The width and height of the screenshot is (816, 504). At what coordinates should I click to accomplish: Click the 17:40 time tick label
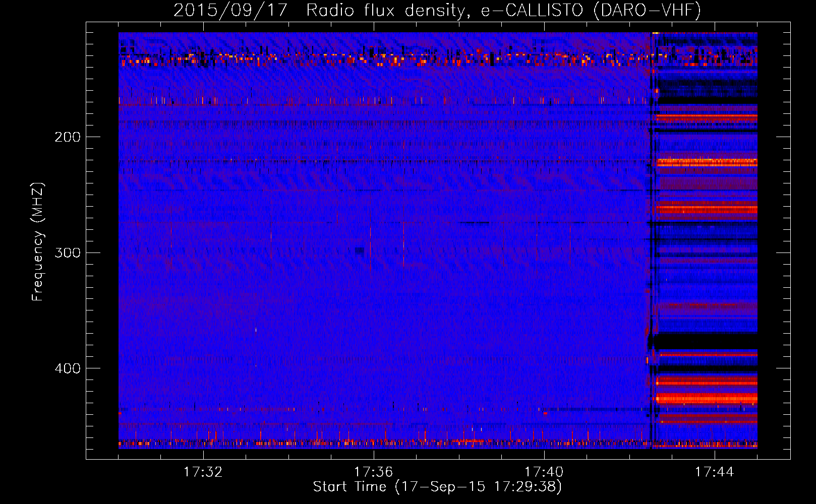pos(544,472)
